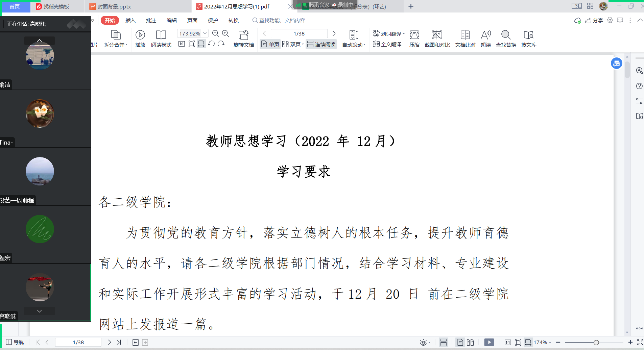Viewport: 644px width, 350px height.
Task: Open 全文翻译 full text translation
Action: (387, 44)
